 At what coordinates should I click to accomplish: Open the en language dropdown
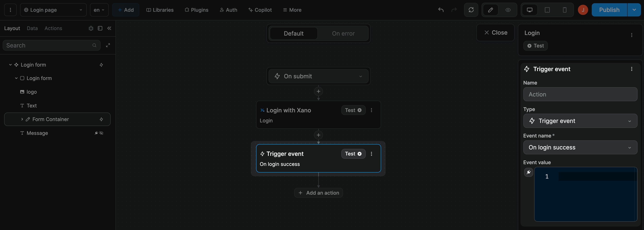(x=99, y=10)
